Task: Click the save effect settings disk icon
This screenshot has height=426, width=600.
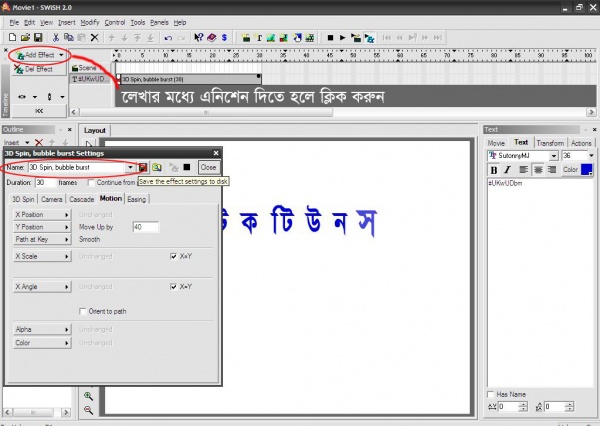Action: click(x=143, y=167)
